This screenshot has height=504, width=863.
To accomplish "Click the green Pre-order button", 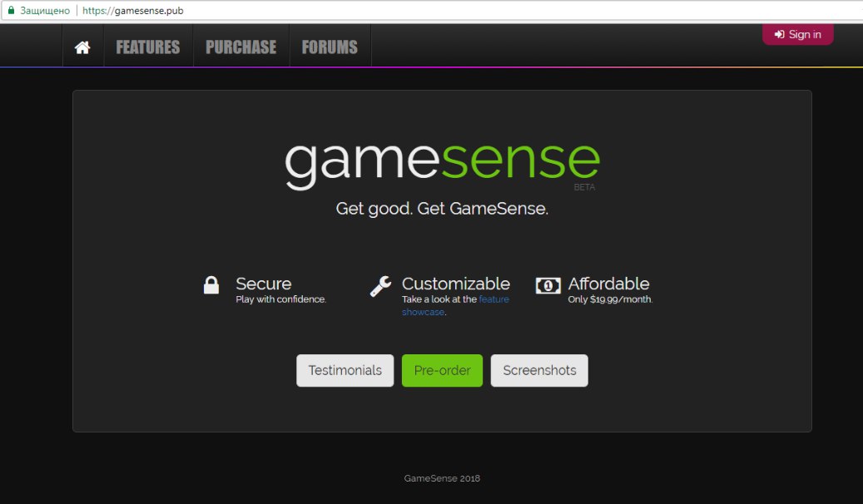I will pos(442,370).
